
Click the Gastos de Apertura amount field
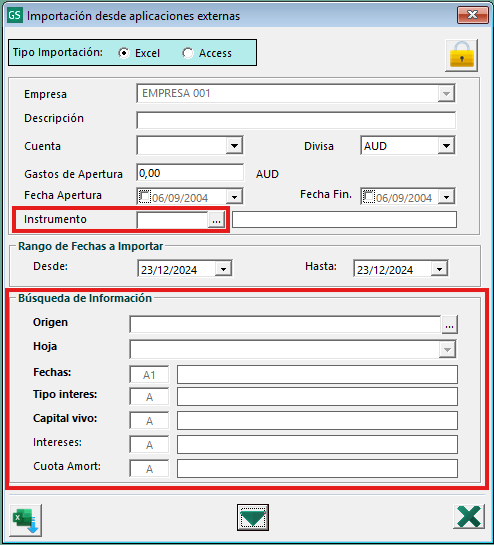(x=190, y=173)
